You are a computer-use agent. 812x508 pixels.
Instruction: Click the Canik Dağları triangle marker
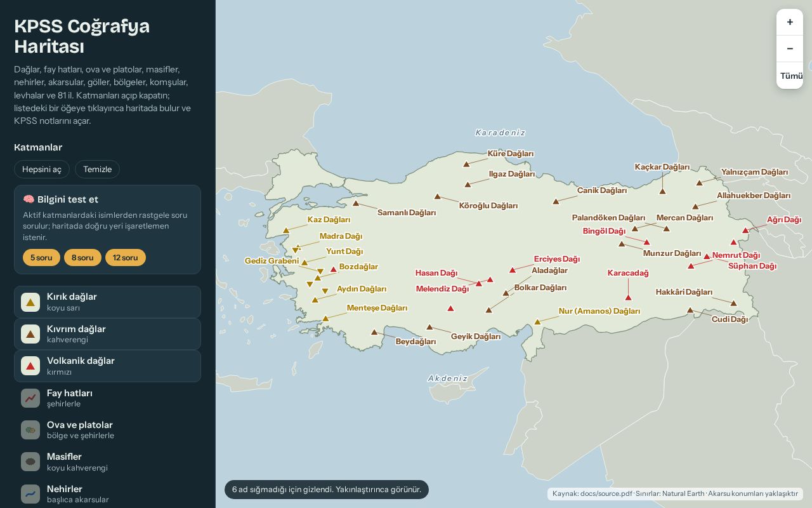click(x=556, y=201)
